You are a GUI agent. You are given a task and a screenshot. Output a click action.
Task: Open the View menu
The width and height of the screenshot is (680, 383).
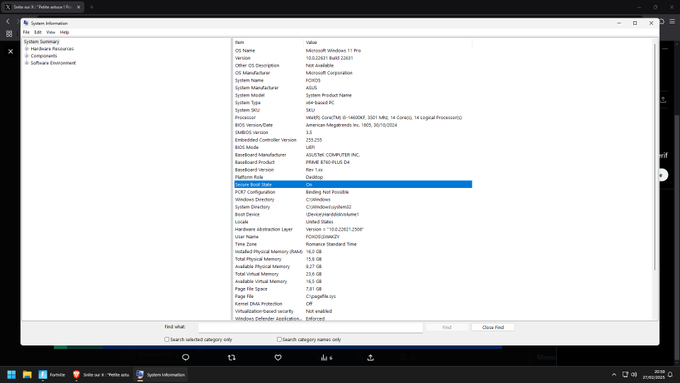click(x=51, y=32)
